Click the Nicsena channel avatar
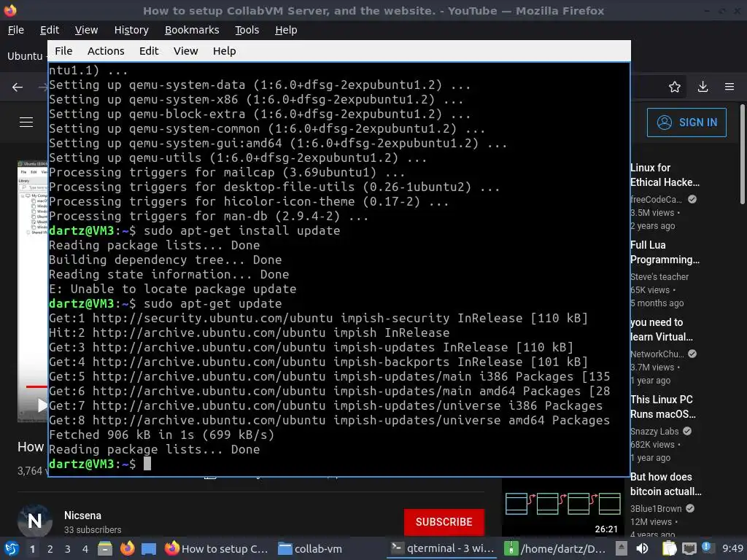Image resolution: width=747 pixels, height=560 pixels. pyautogui.click(x=35, y=521)
